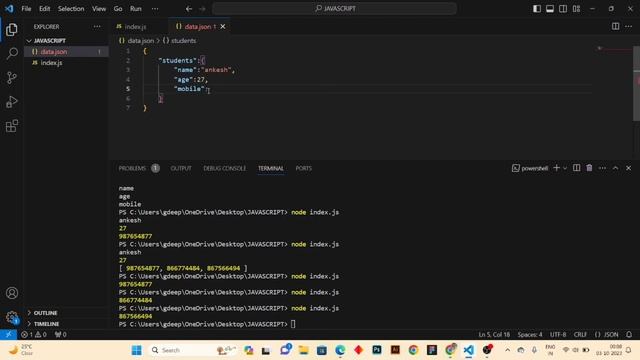Open editor more actions ellipsis
The image size is (640, 360).
(x=628, y=27)
